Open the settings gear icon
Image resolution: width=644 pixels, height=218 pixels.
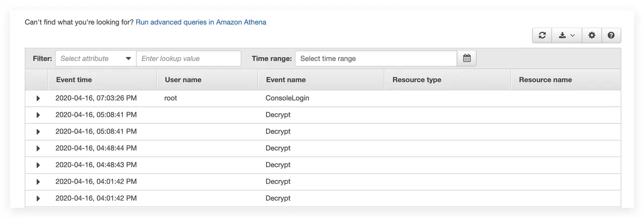coord(592,35)
